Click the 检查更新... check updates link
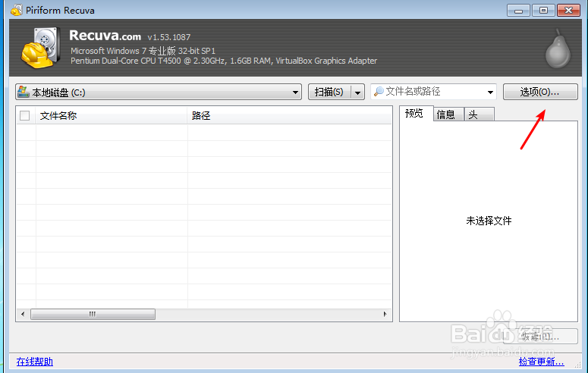Image resolution: width=588 pixels, height=373 pixels. [541, 362]
